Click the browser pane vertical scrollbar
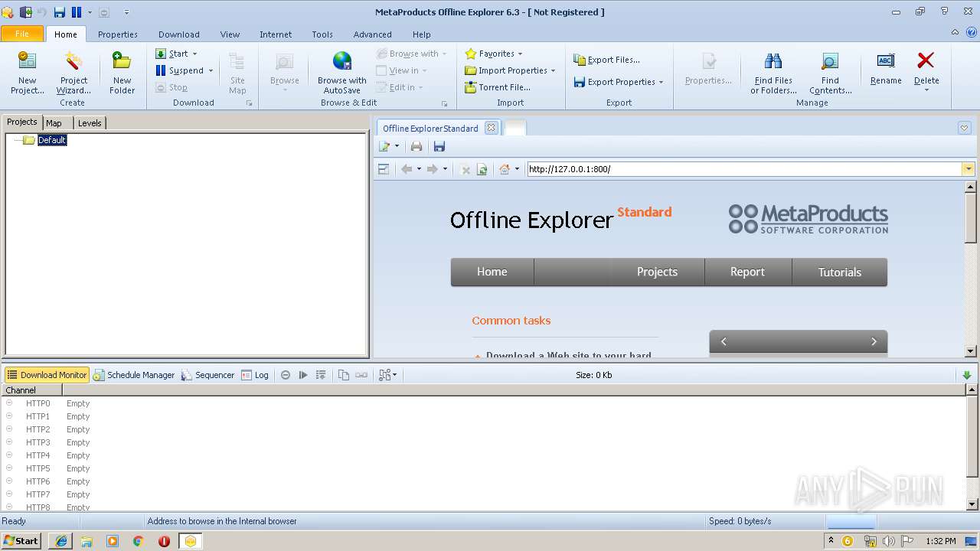 click(x=971, y=218)
